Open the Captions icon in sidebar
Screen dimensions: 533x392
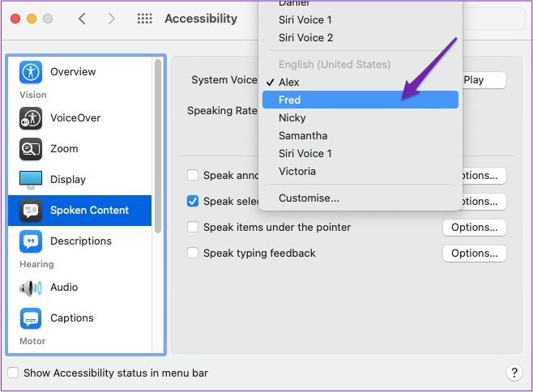pyautogui.click(x=31, y=318)
